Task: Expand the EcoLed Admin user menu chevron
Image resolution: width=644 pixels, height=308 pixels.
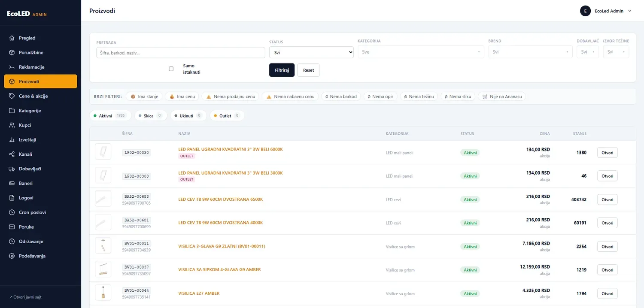Action: [x=630, y=11]
